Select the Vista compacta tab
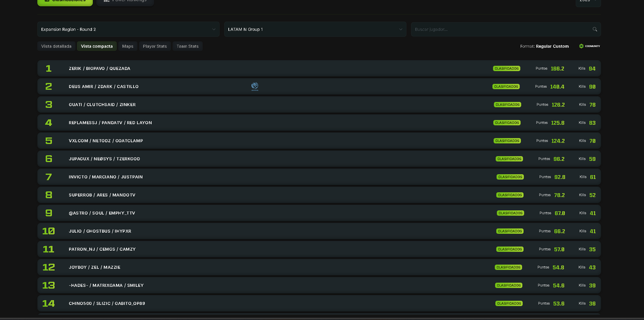Screen dimensions: 644x320 click(x=97, y=46)
